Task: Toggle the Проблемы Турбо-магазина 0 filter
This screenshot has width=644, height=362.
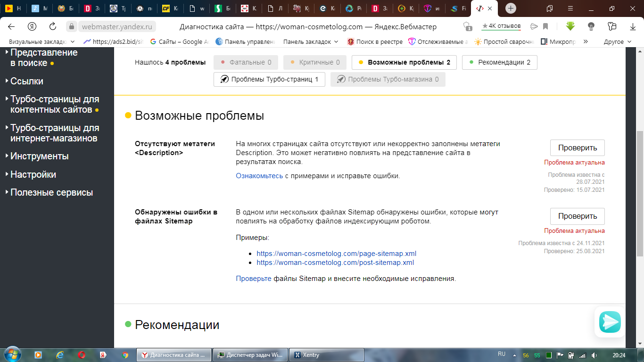Action: [388, 79]
